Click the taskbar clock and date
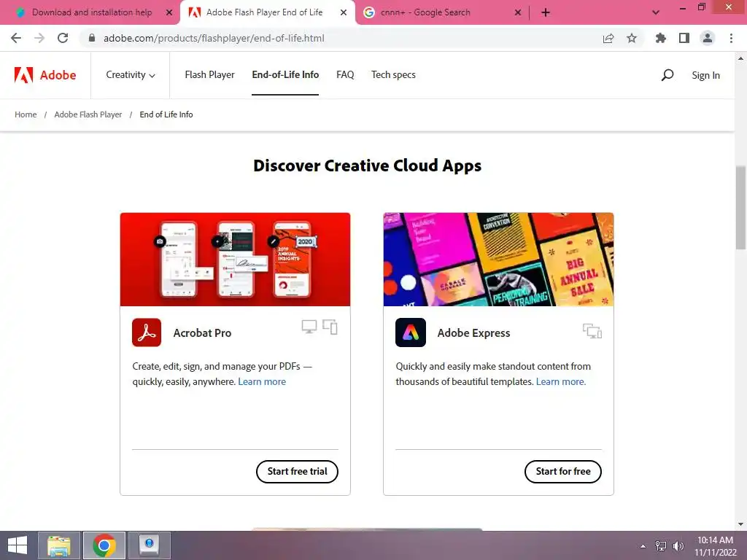This screenshot has height=560, width=747. [716, 545]
